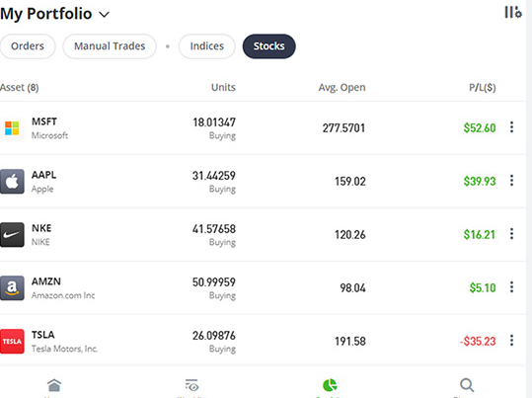Click the average open price 277.5701
The height and width of the screenshot is (398, 532).
click(344, 128)
